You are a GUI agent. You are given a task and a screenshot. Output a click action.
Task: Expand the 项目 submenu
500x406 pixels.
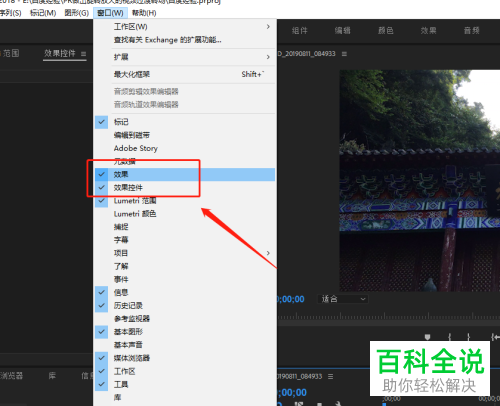click(185, 253)
